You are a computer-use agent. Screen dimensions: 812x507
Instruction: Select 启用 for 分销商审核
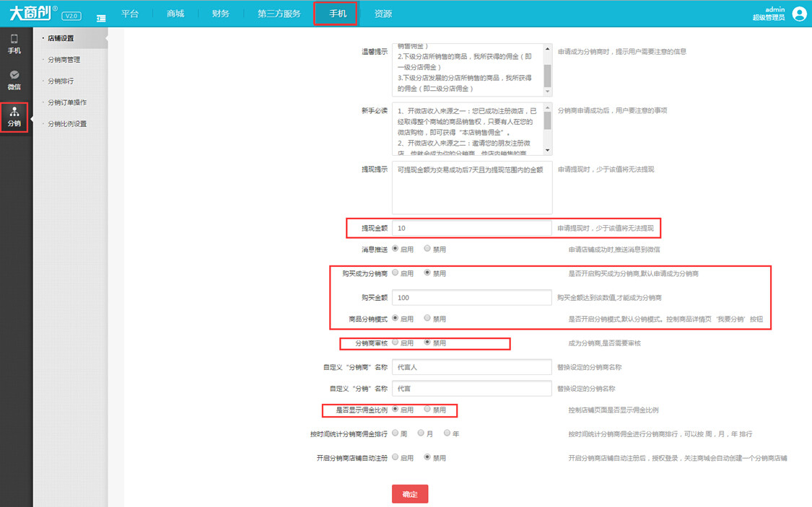click(x=395, y=342)
